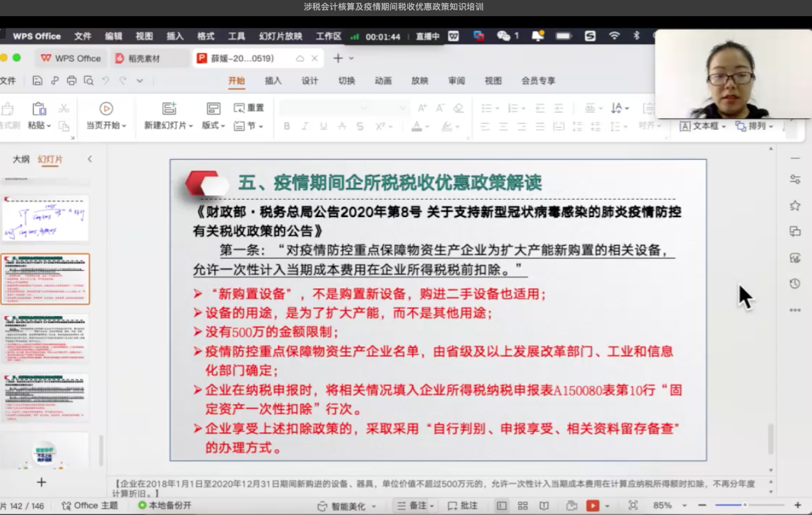Open the 插入 ribbon tab
This screenshot has height=515, width=812.
(x=273, y=81)
